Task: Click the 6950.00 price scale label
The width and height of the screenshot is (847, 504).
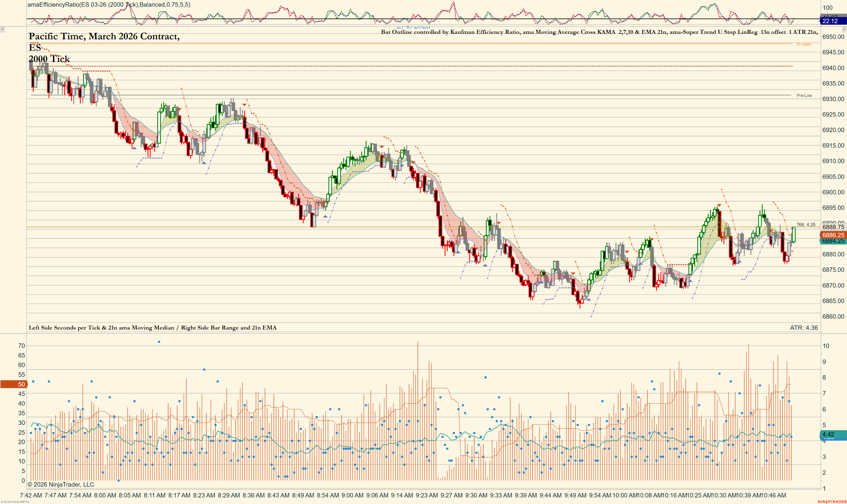Action: [x=833, y=37]
